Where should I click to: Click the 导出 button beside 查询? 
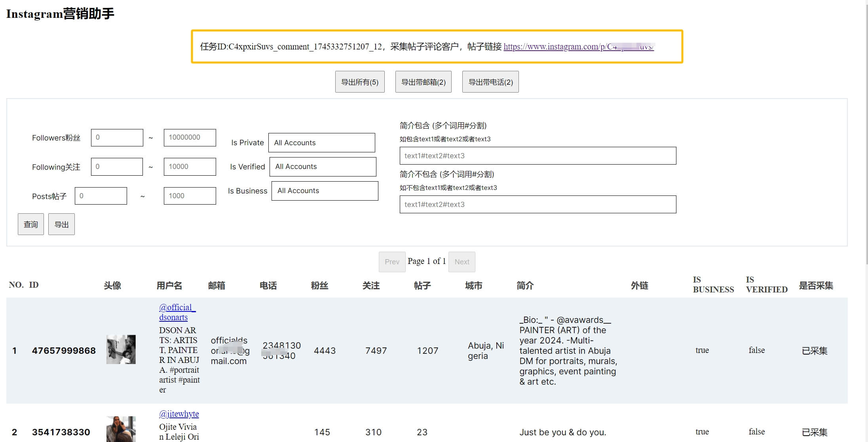[61, 224]
